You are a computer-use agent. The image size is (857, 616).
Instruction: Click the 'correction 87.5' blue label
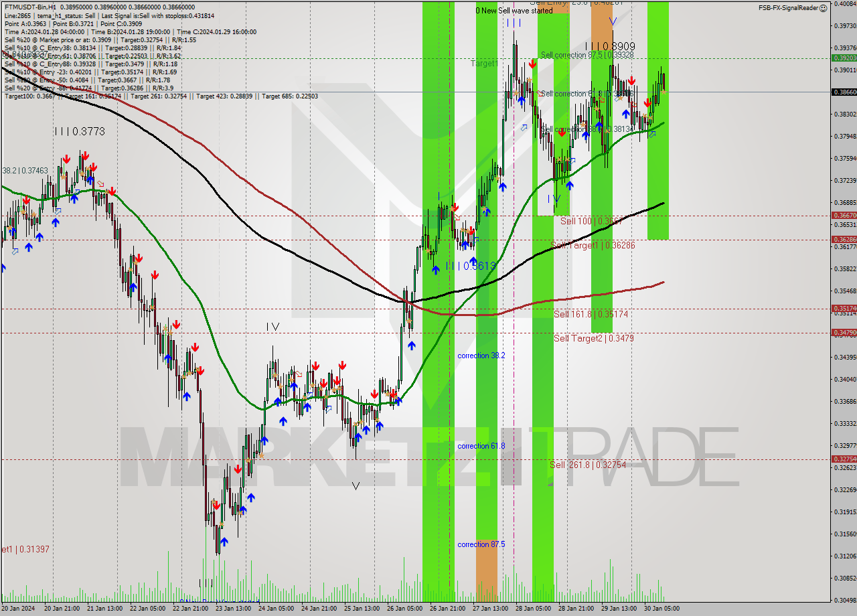tap(481, 544)
